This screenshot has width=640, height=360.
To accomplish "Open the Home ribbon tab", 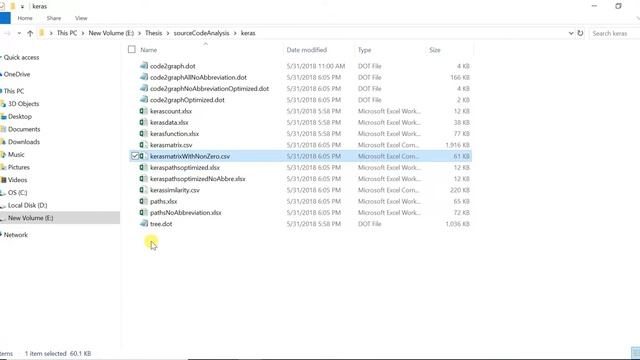I will pyautogui.click(x=25, y=18).
